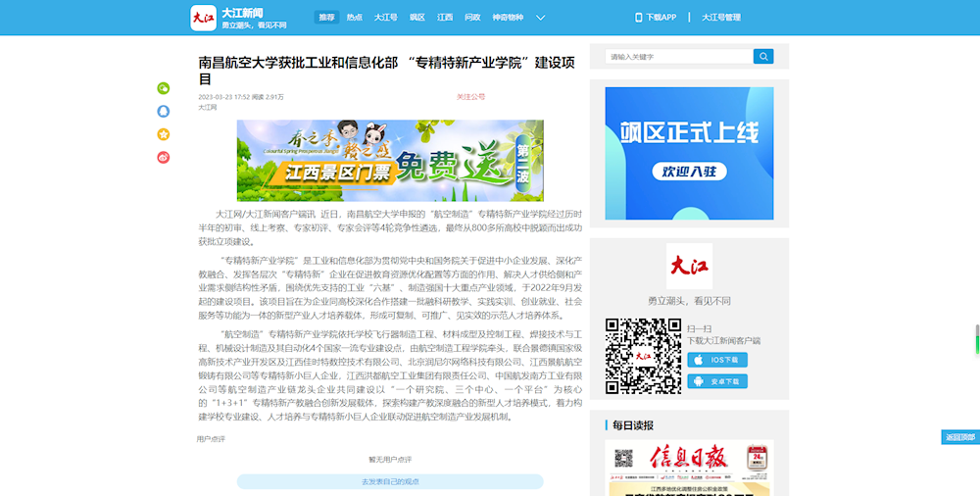
Task: Click the search magnifier button
Action: [x=762, y=57]
